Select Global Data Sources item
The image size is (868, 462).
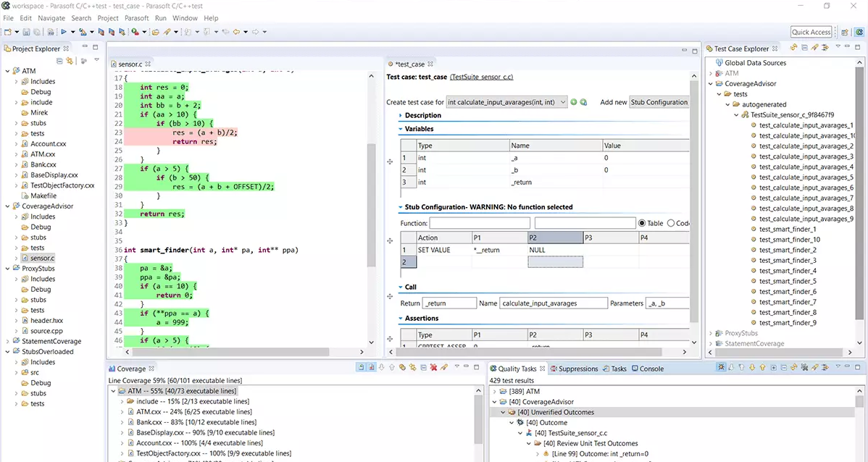755,63
